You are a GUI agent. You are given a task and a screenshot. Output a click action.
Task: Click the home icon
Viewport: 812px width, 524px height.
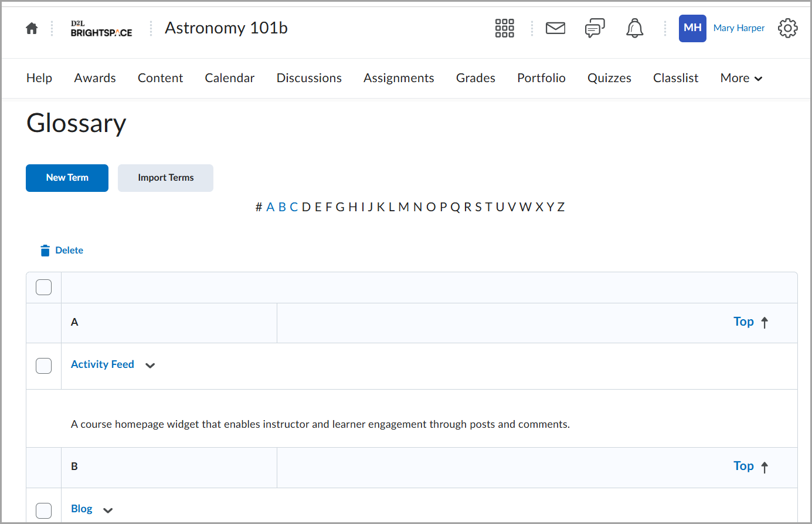(x=32, y=28)
